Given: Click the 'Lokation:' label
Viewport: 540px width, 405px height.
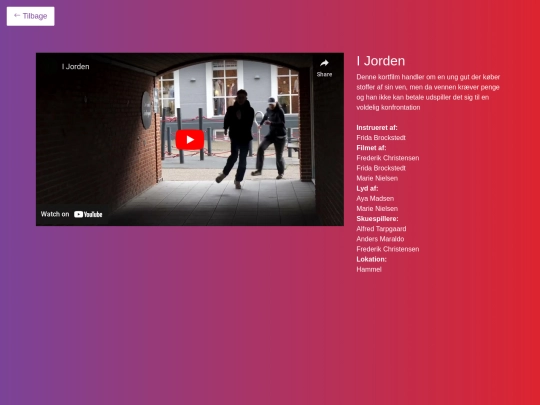Looking at the screenshot, I should pos(371,259).
